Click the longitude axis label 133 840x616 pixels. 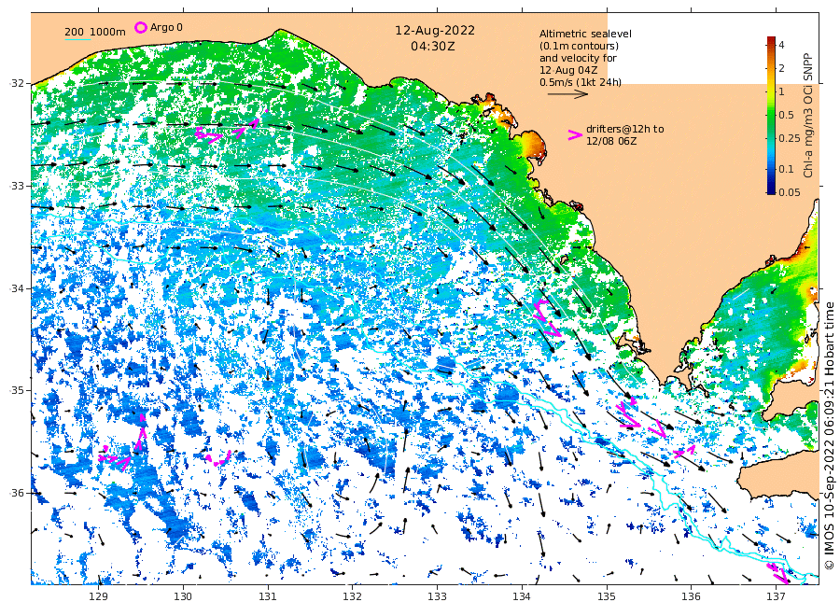(437, 596)
